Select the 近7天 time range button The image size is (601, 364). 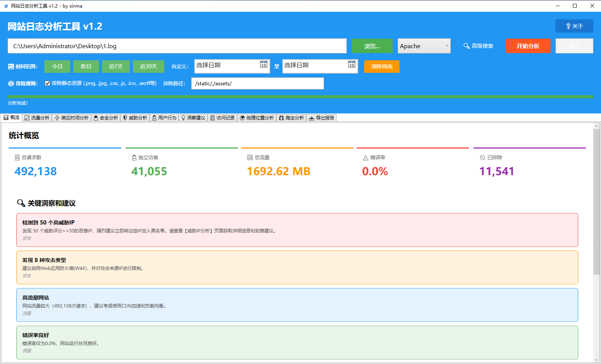[116, 66]
